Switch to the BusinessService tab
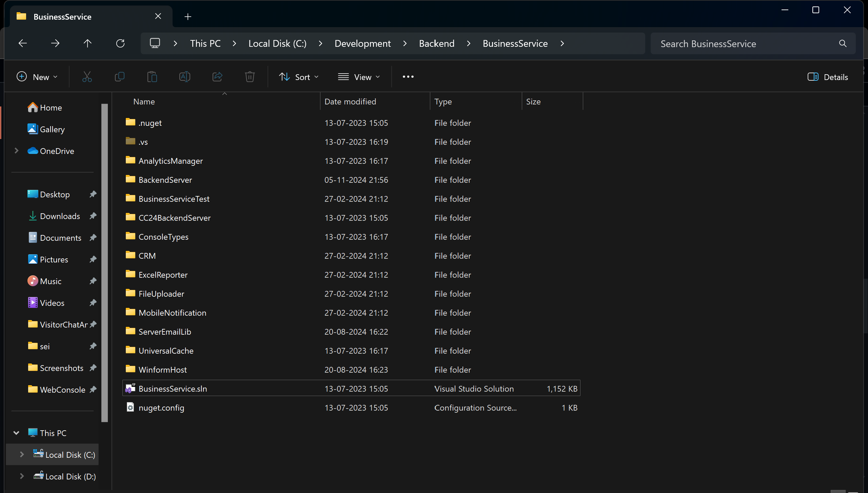This screenshot has width=868, height=493. 63,16
